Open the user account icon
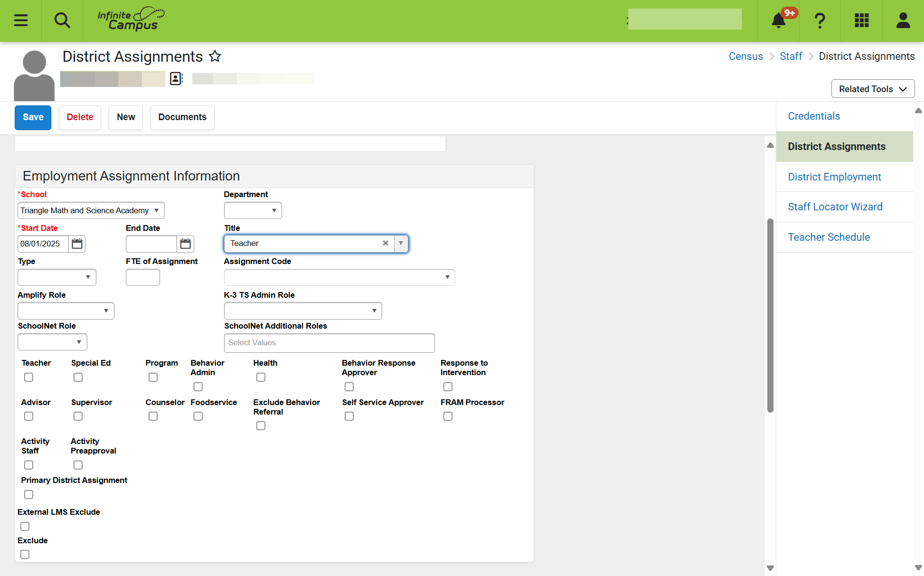Image resolution: width=924 pixels, height=576 pixels. pos(903,20)
